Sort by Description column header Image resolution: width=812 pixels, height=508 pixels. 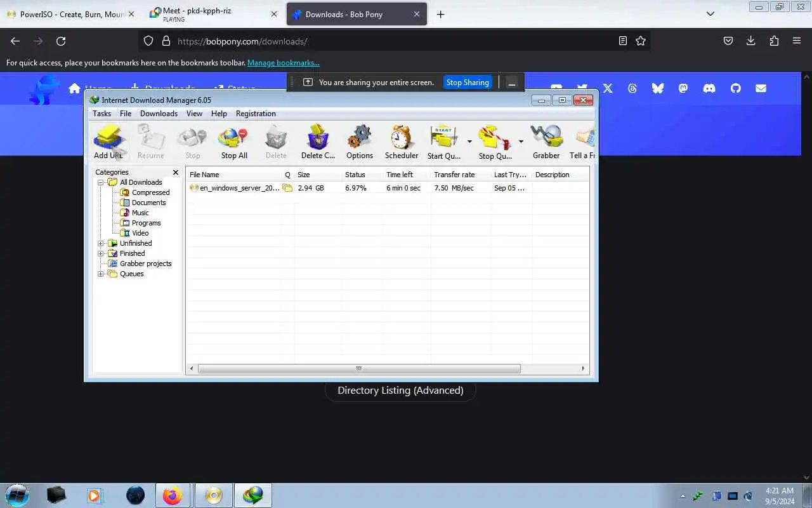point(560,175)
